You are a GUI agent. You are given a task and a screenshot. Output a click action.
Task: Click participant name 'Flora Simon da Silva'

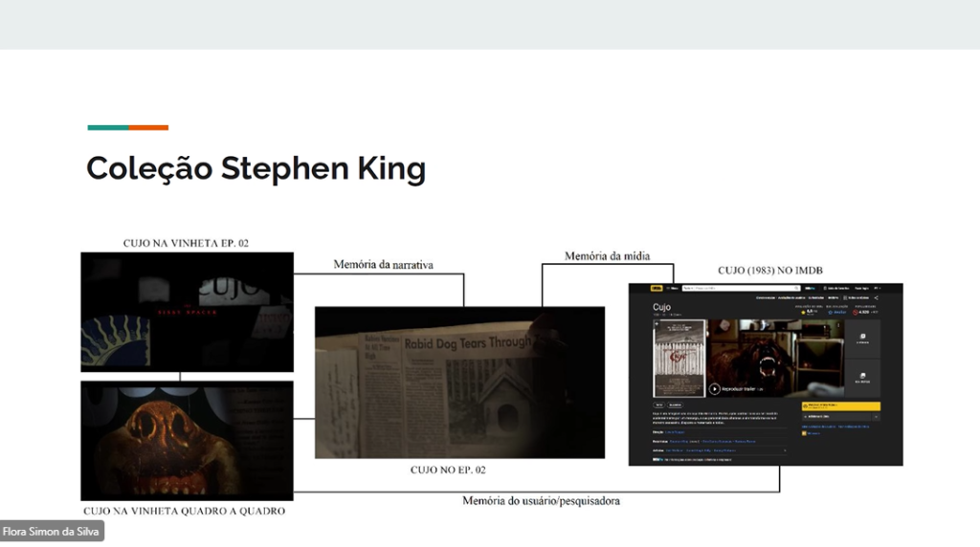tap(51, 532)
